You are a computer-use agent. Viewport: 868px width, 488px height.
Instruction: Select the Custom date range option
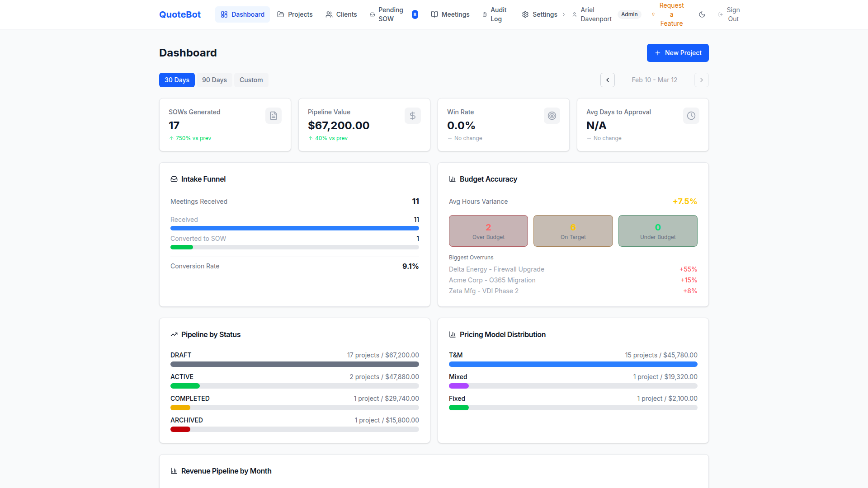(x=251, y=80)
